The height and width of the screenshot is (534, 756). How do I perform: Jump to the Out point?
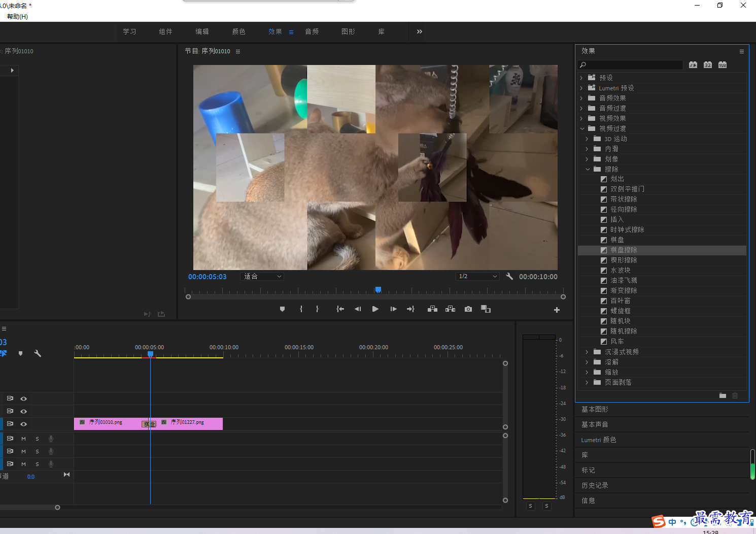(x=410, y=309)
